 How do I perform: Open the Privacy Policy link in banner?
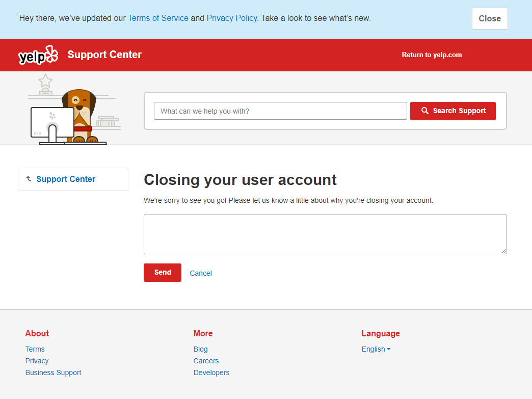pyautogui.click(x=232, y=18)
